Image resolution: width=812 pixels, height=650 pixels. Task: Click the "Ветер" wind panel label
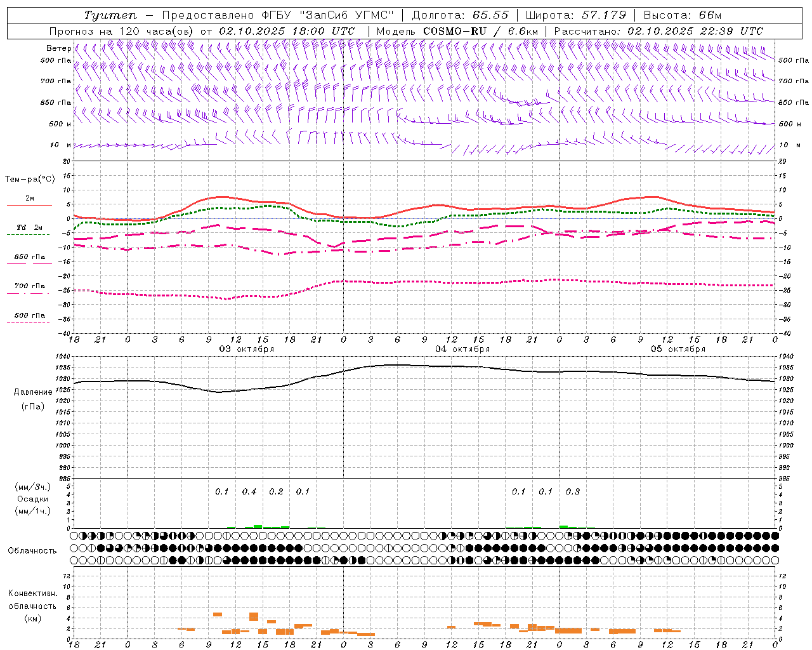click(58, 48)
